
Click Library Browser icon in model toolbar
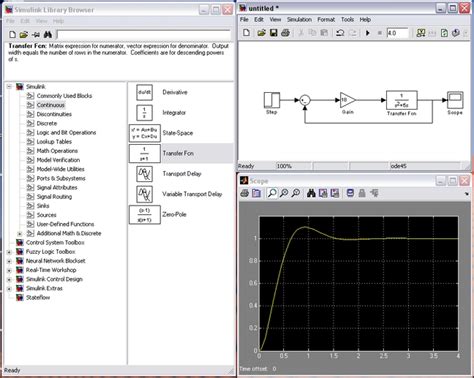coord(421,33)
